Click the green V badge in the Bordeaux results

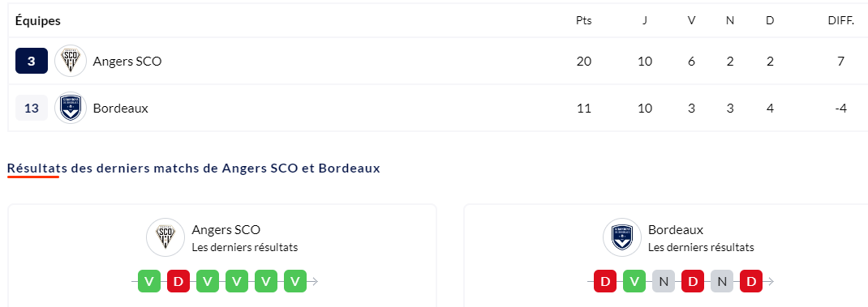[x=634, y=282]
